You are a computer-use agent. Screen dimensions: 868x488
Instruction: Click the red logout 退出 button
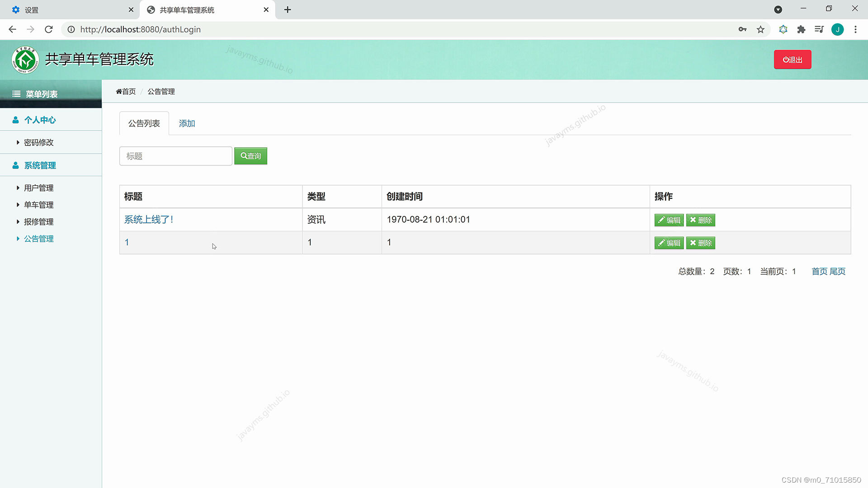(792, 60)
